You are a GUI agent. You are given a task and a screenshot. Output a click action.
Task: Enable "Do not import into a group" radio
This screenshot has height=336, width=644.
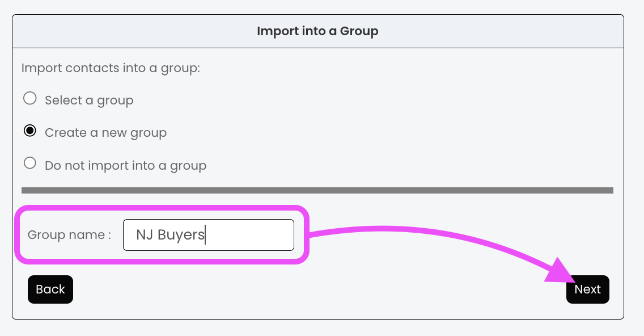29,164
